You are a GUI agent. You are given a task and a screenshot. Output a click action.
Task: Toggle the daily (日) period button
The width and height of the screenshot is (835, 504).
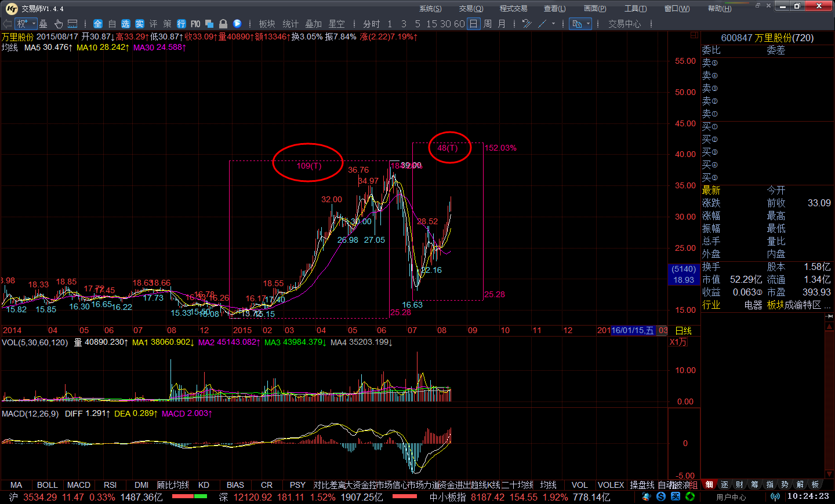point(474,24)
